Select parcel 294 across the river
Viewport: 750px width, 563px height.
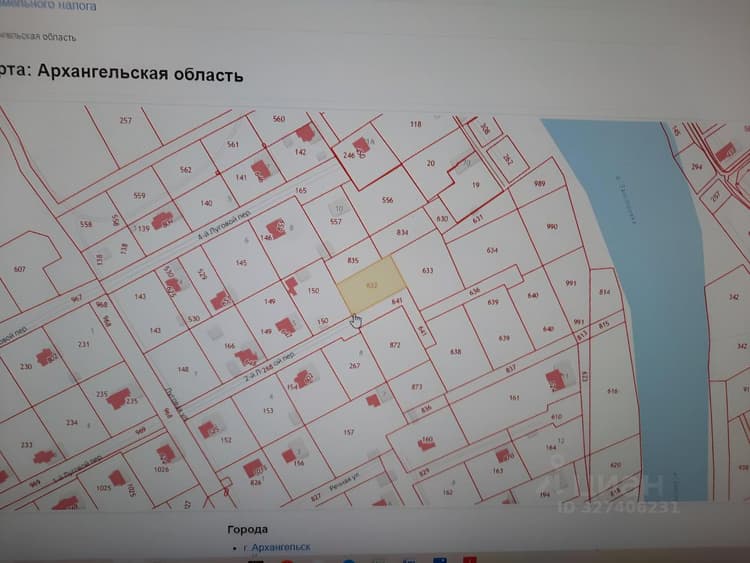click(696, 167)
